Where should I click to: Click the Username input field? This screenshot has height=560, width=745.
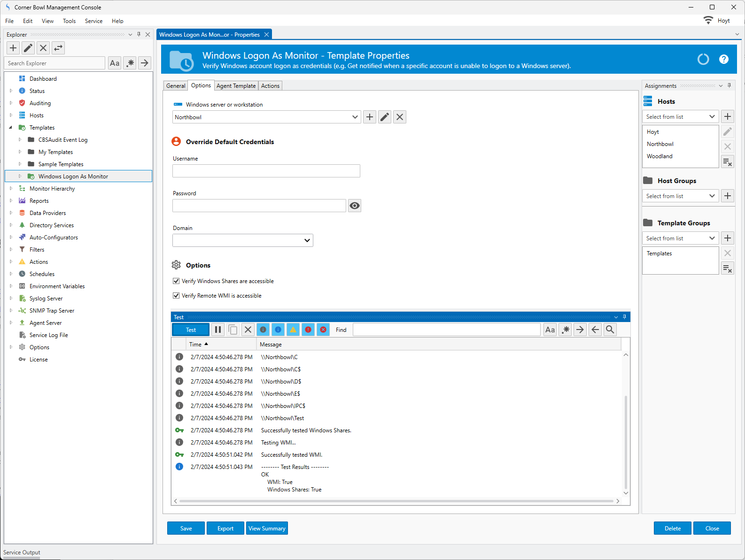(x=266, y=171)
